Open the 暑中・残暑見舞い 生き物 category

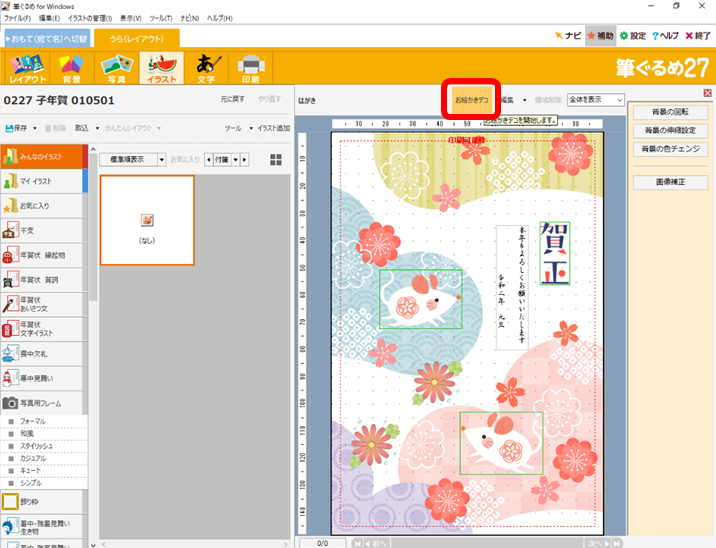coord(42,527)
